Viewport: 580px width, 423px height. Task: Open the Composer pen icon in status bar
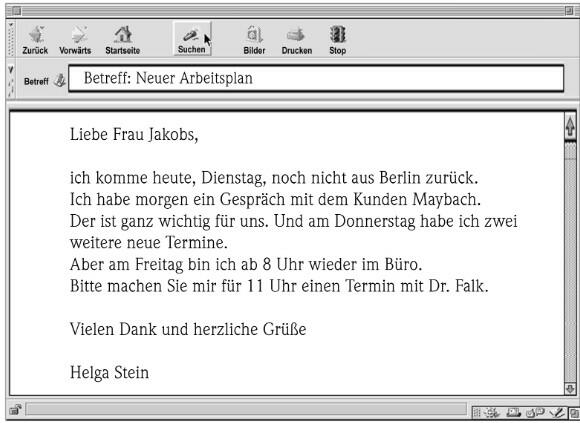tap(557, 413)
